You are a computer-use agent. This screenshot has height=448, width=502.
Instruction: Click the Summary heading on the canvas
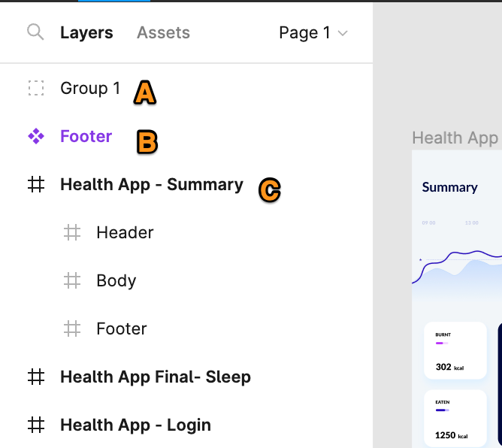pos(449,187)
